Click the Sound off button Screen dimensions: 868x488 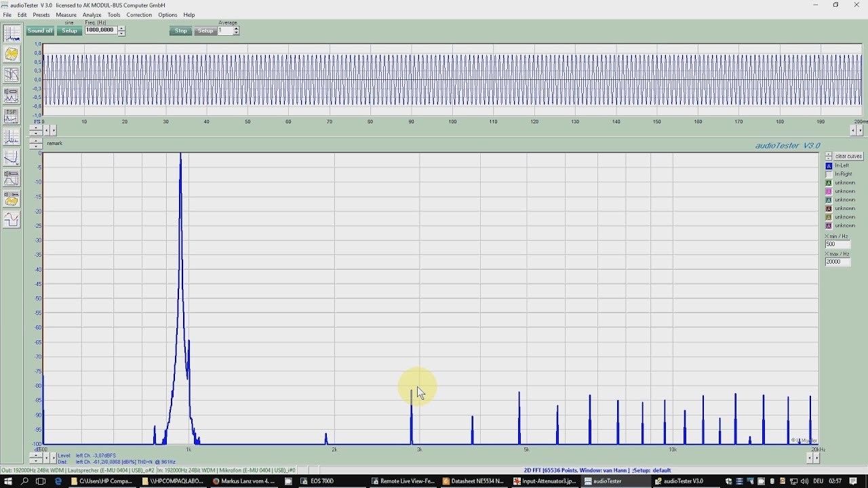[x=40, y=30]
